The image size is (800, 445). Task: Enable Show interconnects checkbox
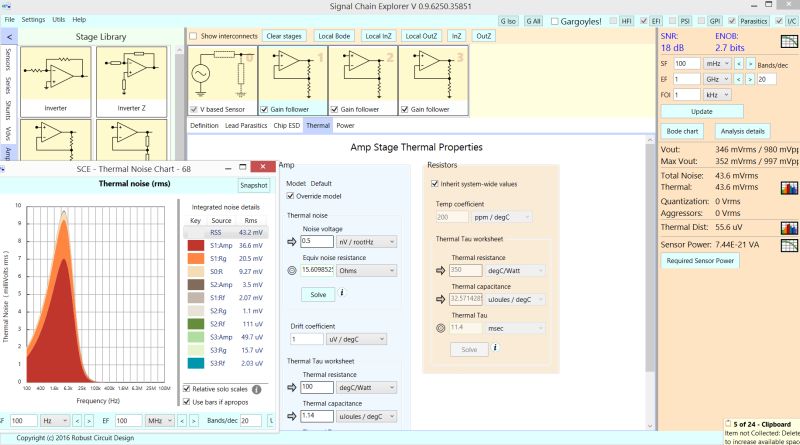pos(193,36)
